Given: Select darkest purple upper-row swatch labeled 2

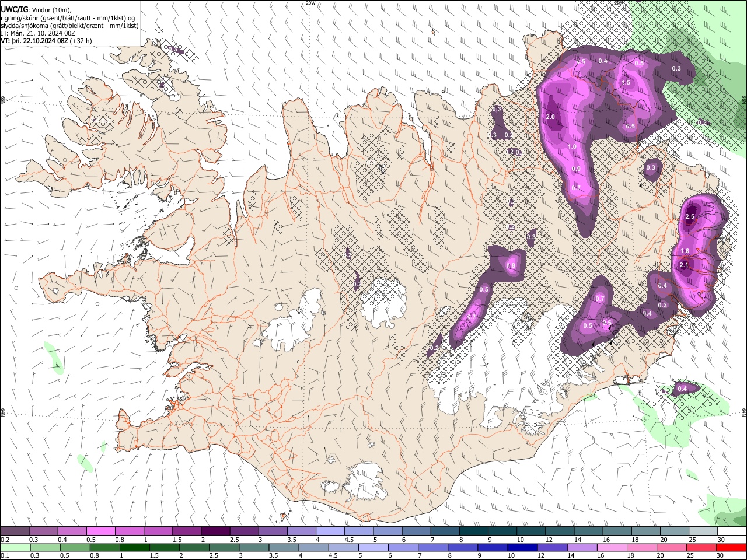Looking at the screenshot, I should coord(215,531).
